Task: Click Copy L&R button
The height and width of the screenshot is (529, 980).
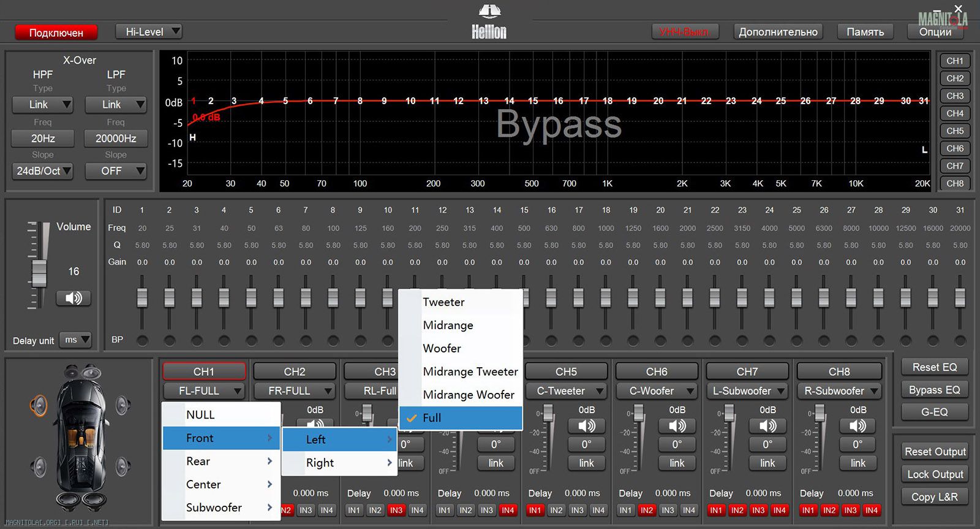Action: [935, 497]
